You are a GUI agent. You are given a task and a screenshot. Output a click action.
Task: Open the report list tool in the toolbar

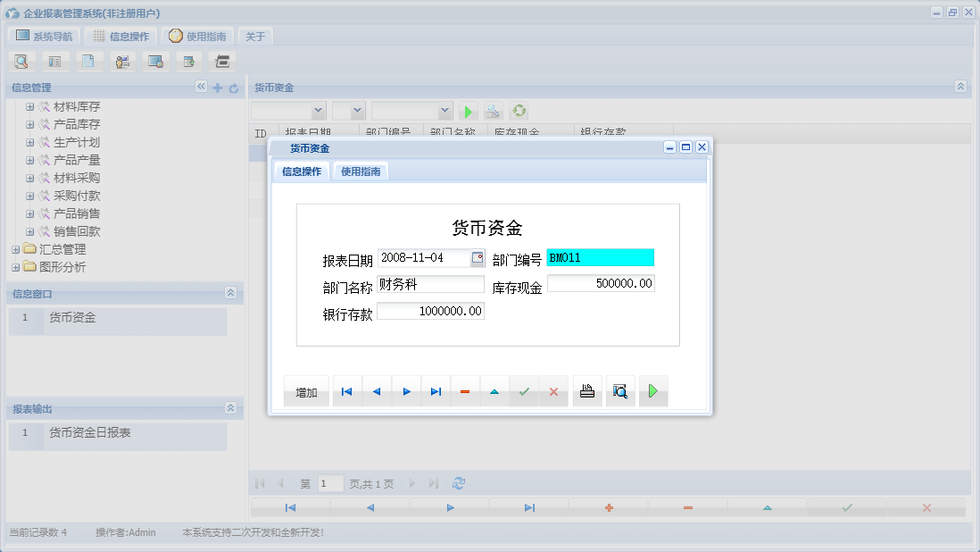coord(55,61)
